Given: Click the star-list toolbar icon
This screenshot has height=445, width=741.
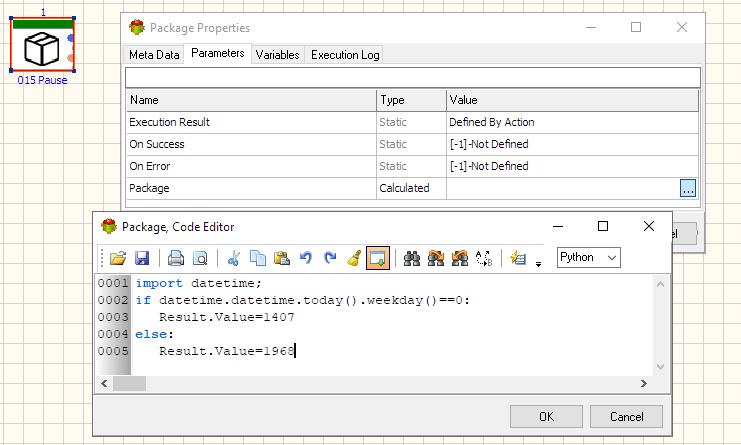Looking at the screenshot, I should point(518,258).
